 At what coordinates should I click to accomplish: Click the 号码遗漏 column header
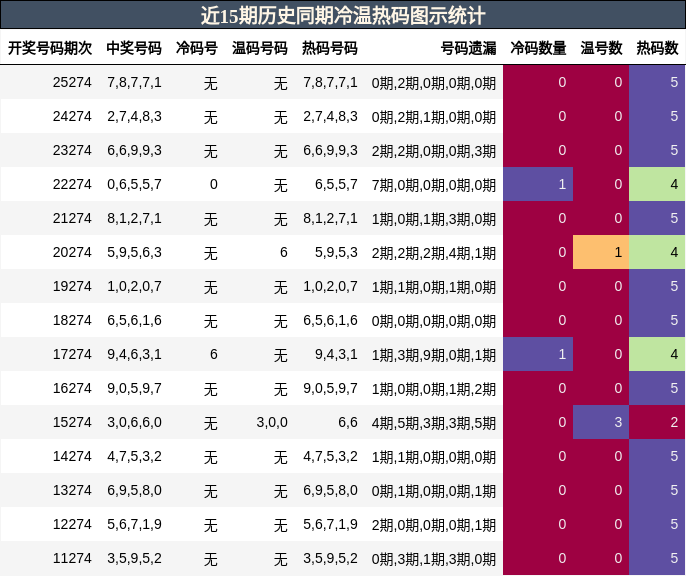[469, 48]
